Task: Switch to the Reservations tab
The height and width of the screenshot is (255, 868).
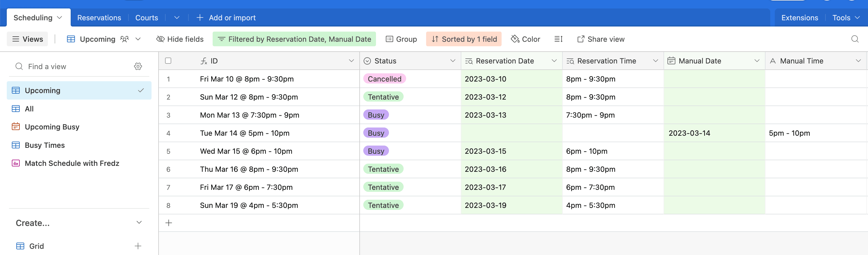Action: 99,17
